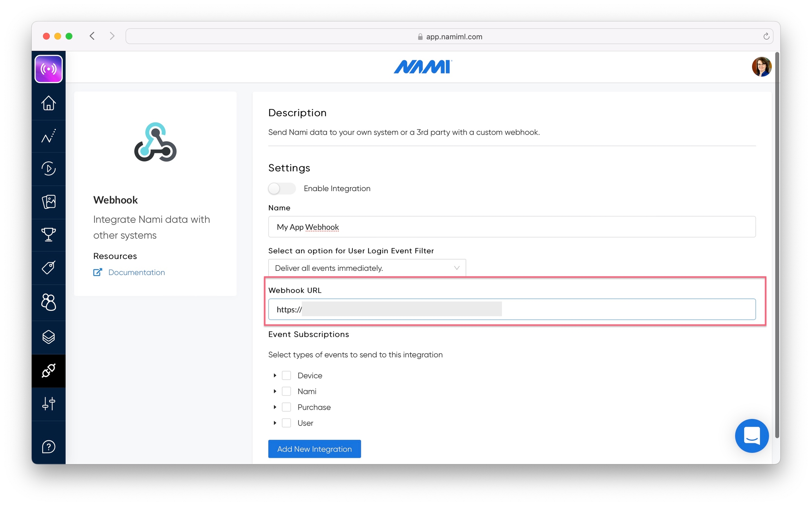This screenshot has width=812, height=506.
Task: Open the Documentation link
Action: 136,272
